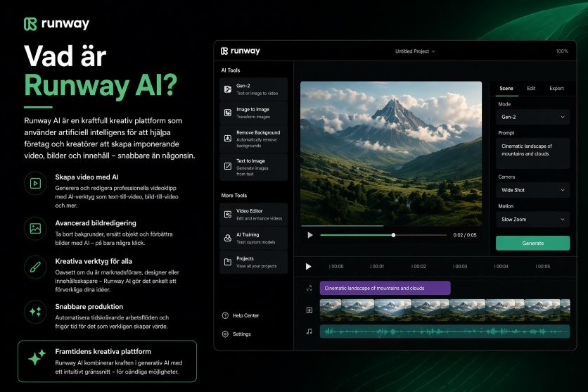Image resolution: width=588 pixels, height=392 pixels.
Task: Click the More Tools section heading
Action: click(x=234, y=196)
